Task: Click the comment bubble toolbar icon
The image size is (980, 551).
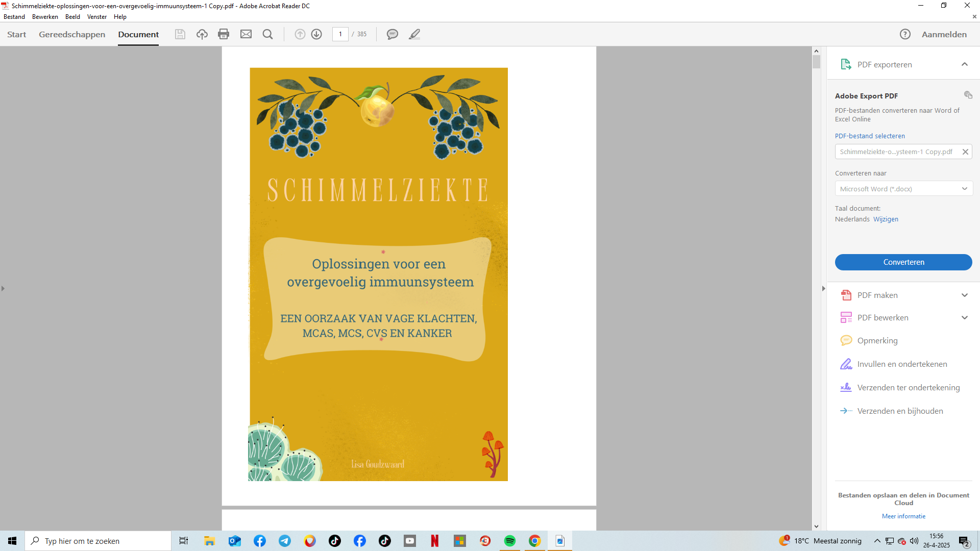Action: (392, 34)
